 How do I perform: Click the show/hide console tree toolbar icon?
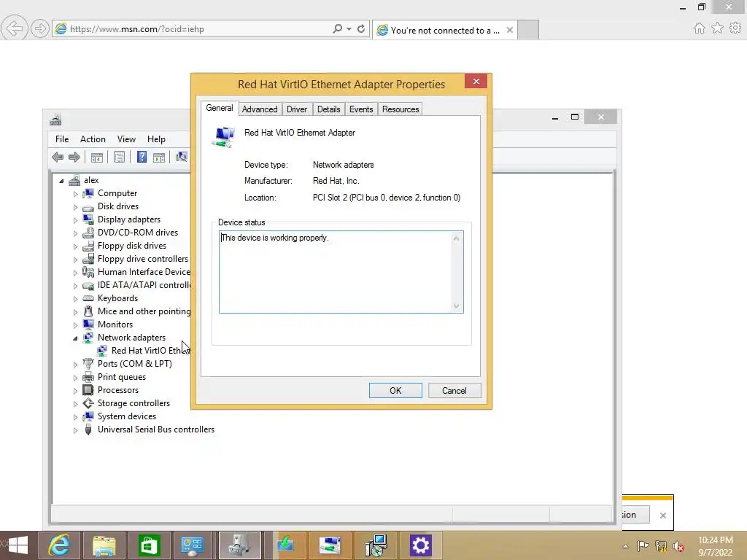[x=97, y=157]
